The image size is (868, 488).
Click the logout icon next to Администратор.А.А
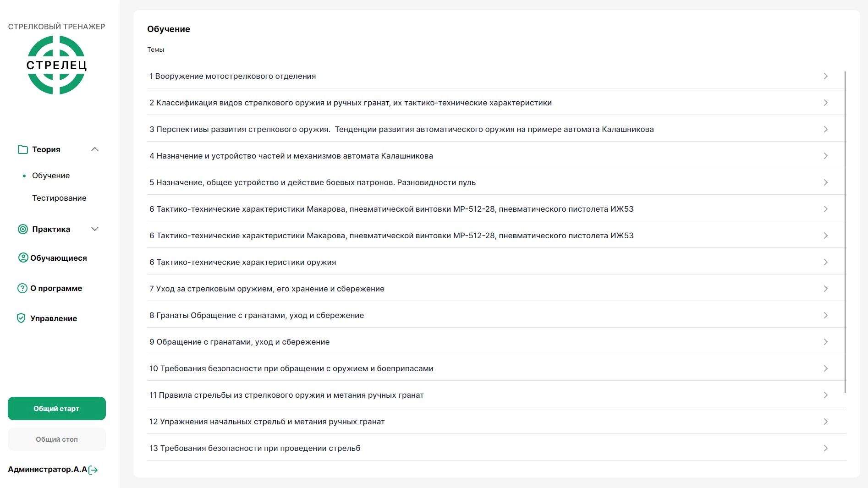coord(93,470)
